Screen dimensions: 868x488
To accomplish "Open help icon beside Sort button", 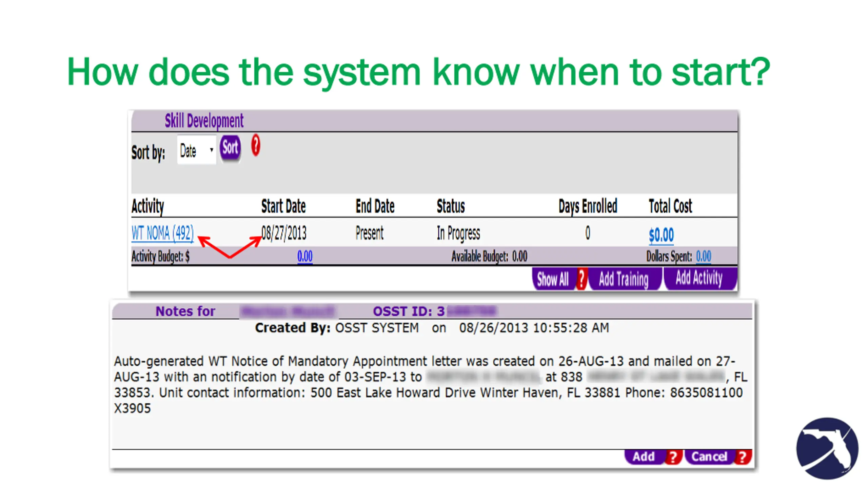I will [256, 145].
